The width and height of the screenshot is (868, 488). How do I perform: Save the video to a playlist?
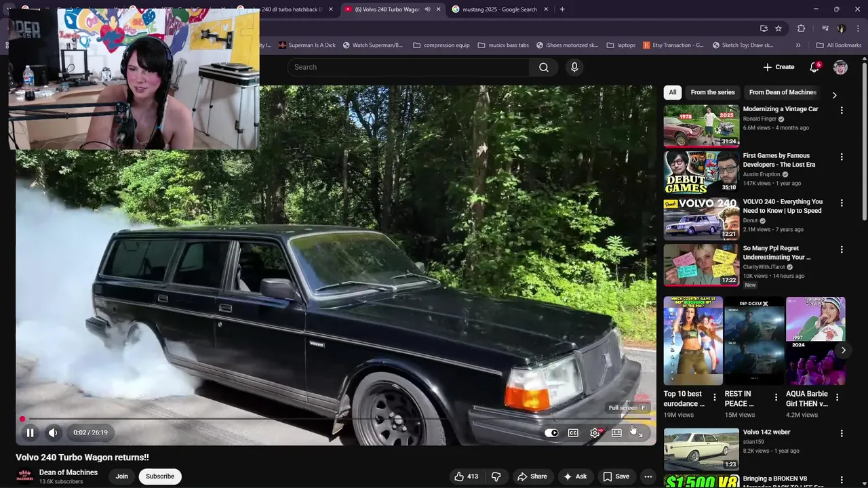pos(616,476)
